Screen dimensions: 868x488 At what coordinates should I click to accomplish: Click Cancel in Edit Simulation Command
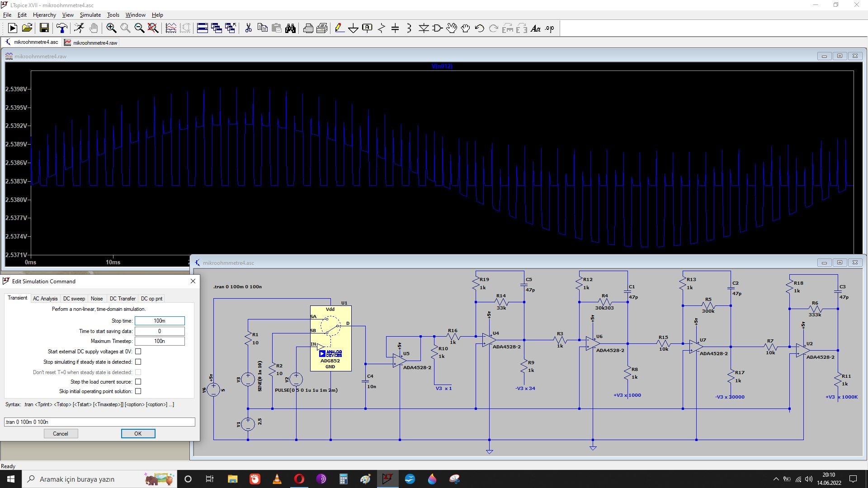point(61,434)
